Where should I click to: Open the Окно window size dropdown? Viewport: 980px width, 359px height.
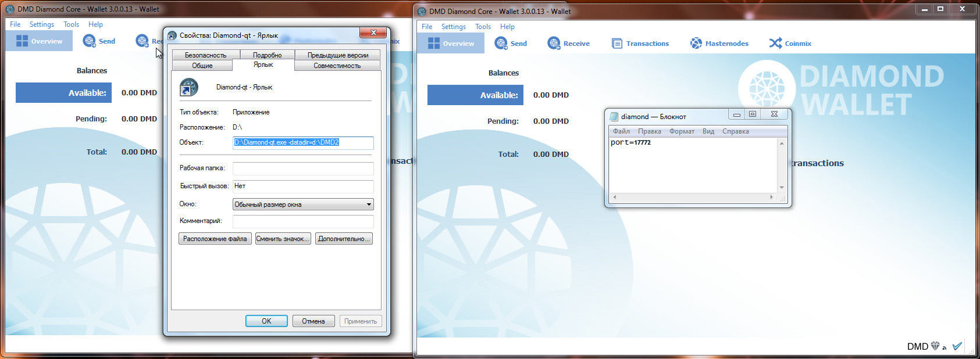(303, 204)
